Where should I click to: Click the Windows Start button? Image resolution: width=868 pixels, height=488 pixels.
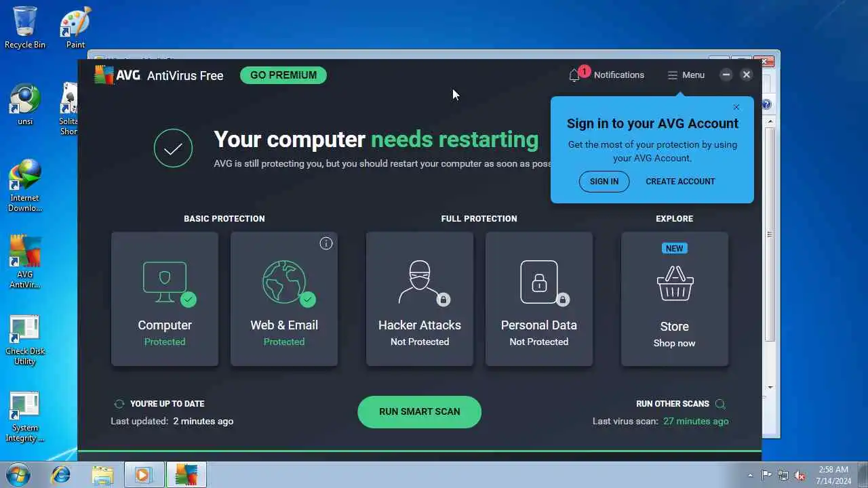click(18, 474)
